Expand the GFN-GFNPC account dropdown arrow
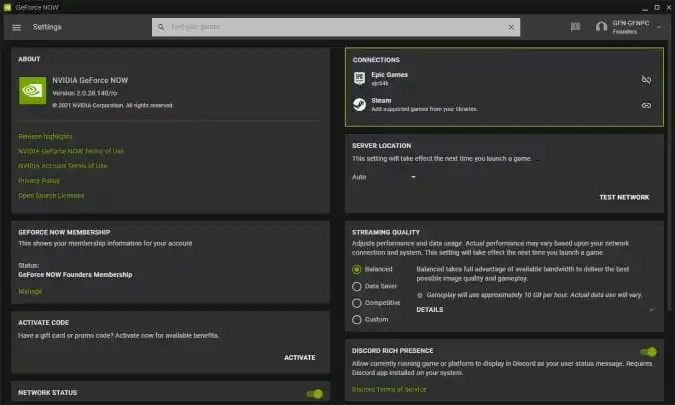Screen dimensions: 675x405 659,27
